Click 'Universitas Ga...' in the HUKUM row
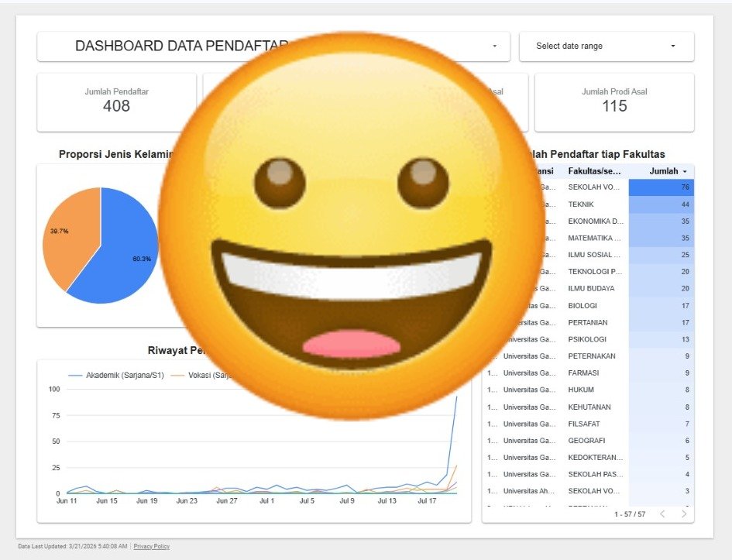This screenshot has height=560, width=732. (529, 390)
